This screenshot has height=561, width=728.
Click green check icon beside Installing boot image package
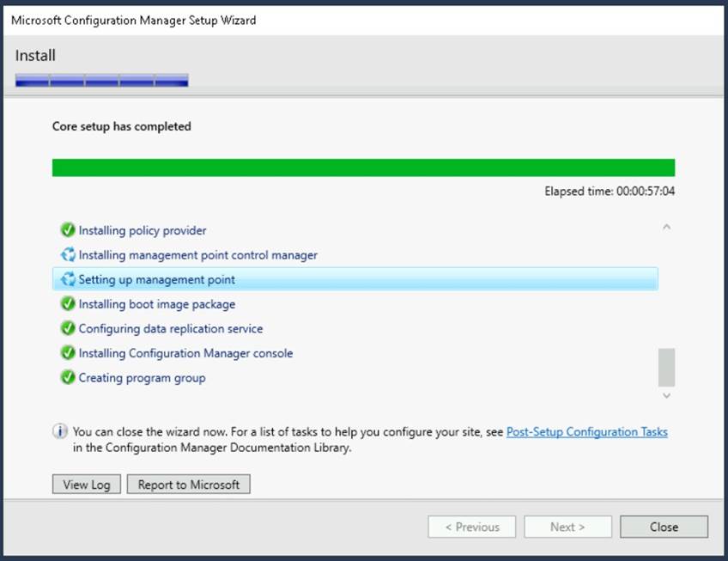68,303
